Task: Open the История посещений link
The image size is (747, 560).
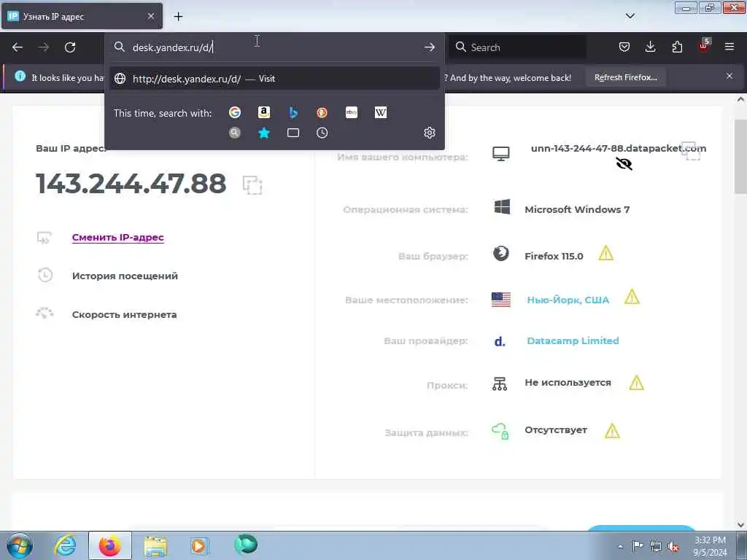Action: click(x=125, y=276)
